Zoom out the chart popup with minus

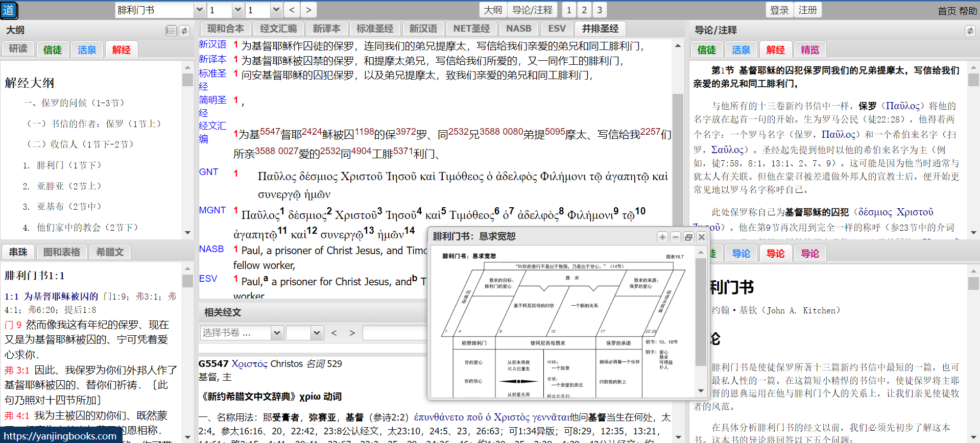pos(675,237)
